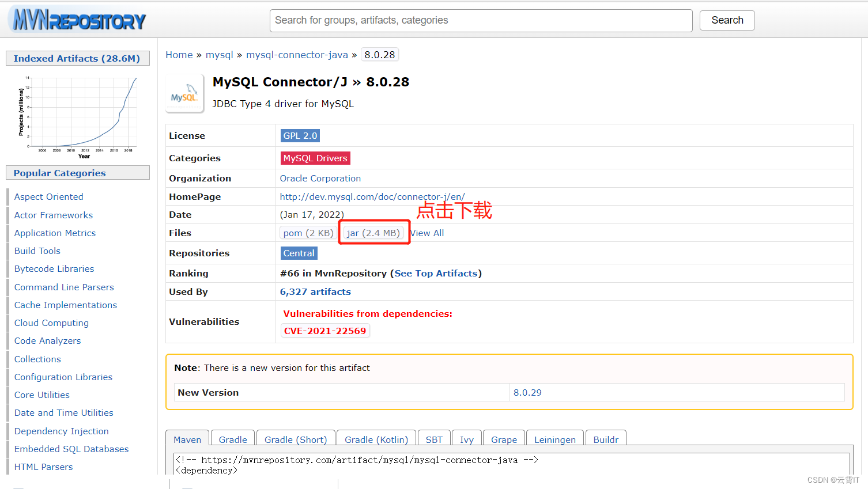The height and width of the screenshot is (489, 868).
Task: Click the MySQL artifact logo image
Action: point(184,93)
